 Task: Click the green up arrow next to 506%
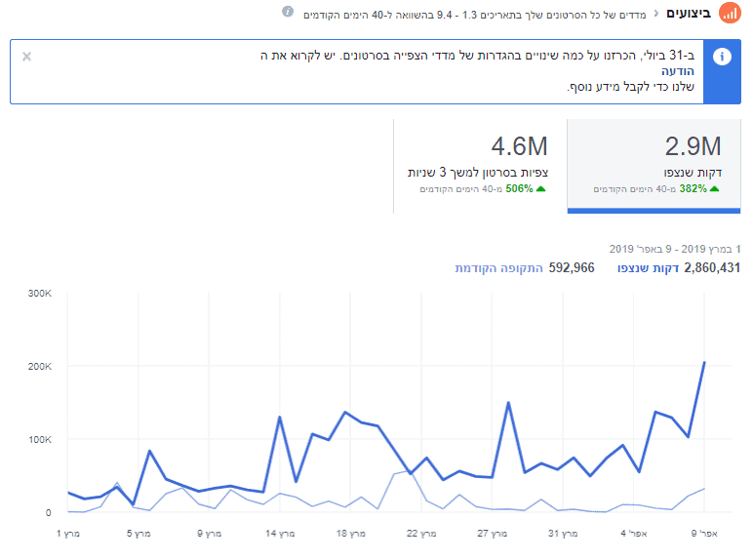pos(540,189)
